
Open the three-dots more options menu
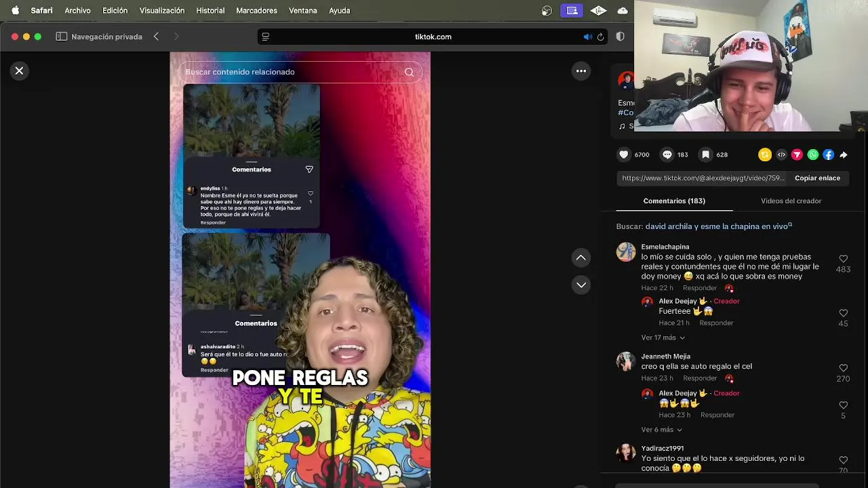581,70
